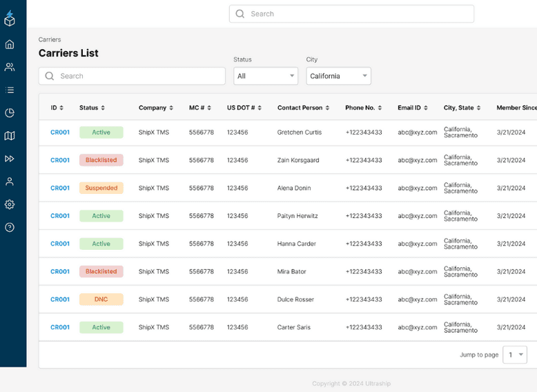
Task: Open CR001 link for Gretchen Curtis
Action: coord(60,132)
